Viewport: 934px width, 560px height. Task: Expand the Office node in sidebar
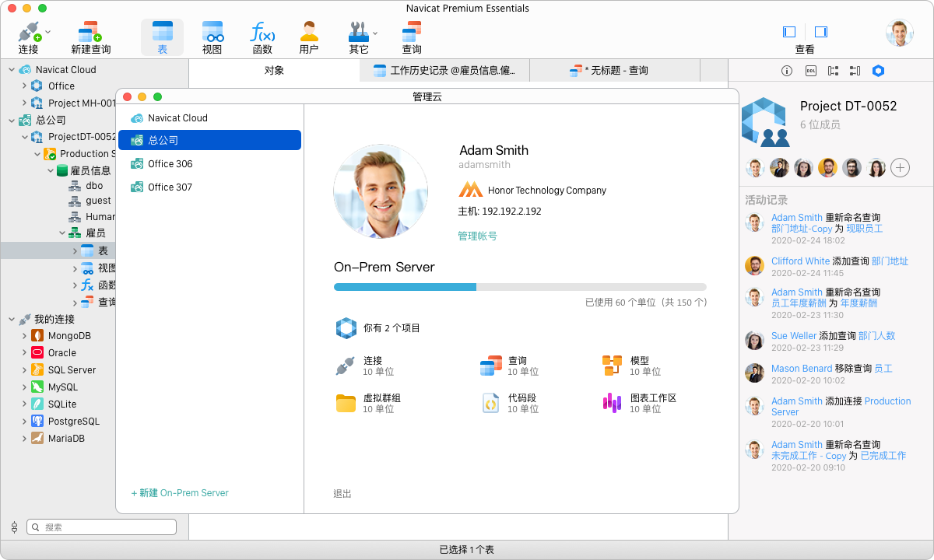pyautogui.click(x=24, y=86)
